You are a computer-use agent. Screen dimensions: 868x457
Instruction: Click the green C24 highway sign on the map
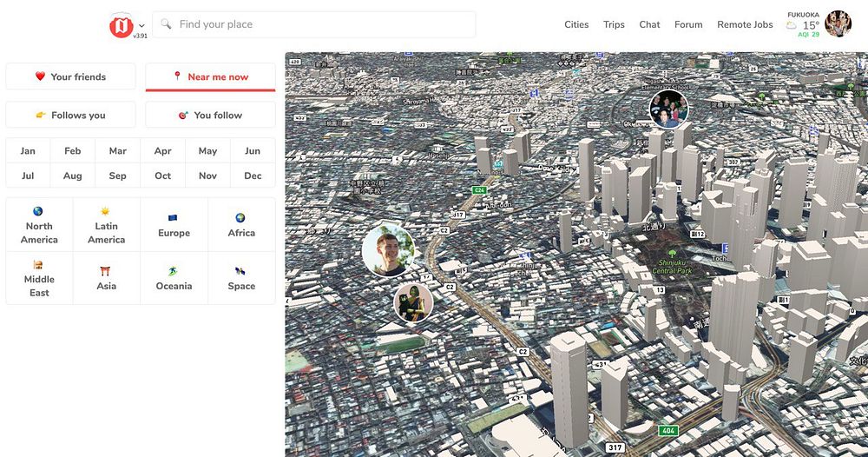(479, 190)
